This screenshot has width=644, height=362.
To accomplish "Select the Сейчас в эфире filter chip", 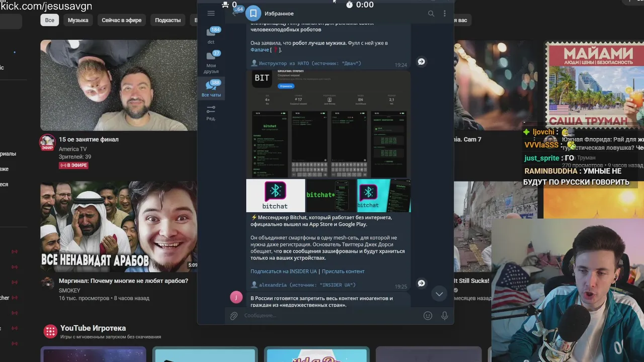I will (x=122, y=20).
